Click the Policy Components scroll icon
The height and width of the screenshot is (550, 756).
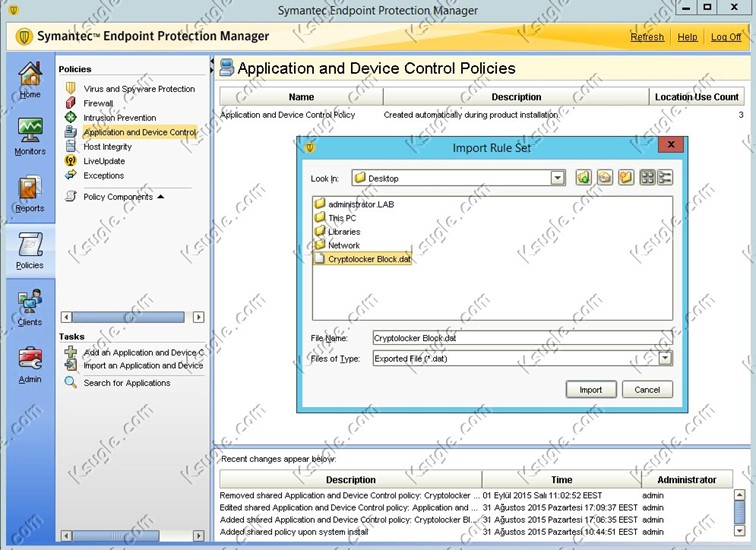(x=71, y=196)
